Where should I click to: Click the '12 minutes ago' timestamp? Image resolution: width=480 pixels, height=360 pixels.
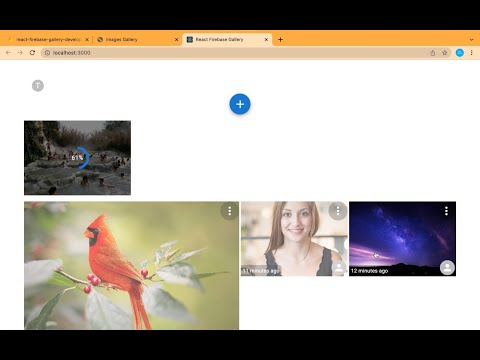point(369,271)
